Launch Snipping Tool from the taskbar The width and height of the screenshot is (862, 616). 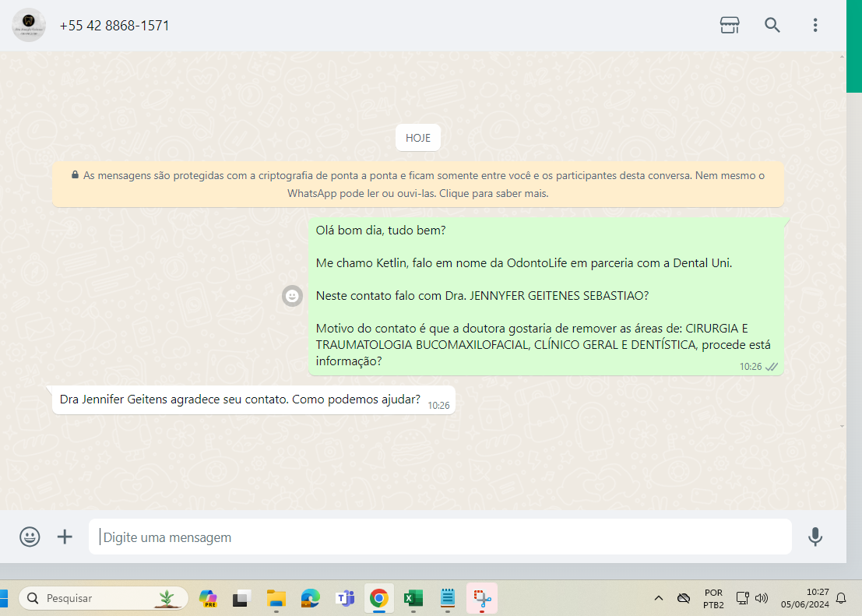pyautogui.click(x=482, y=598)
